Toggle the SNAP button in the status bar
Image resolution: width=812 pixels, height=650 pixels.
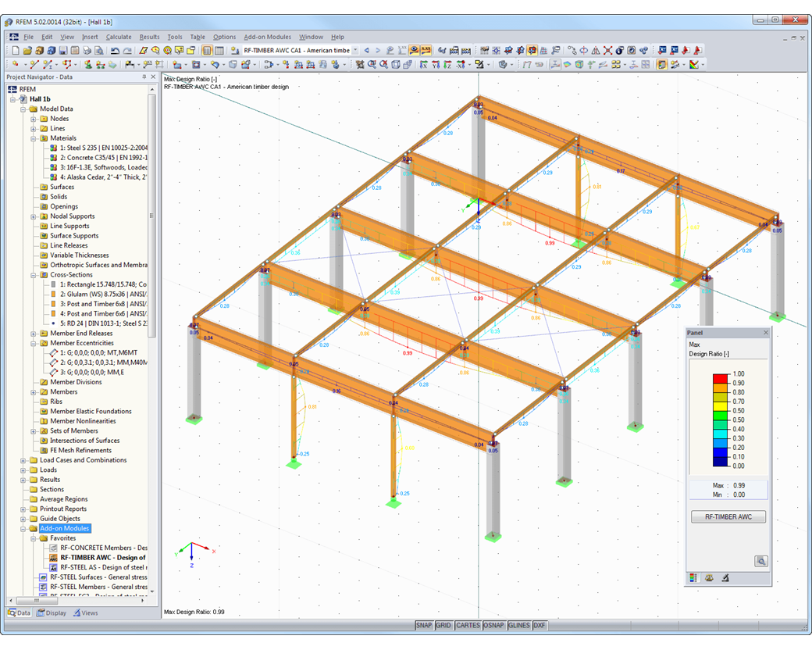pos(426,625)
